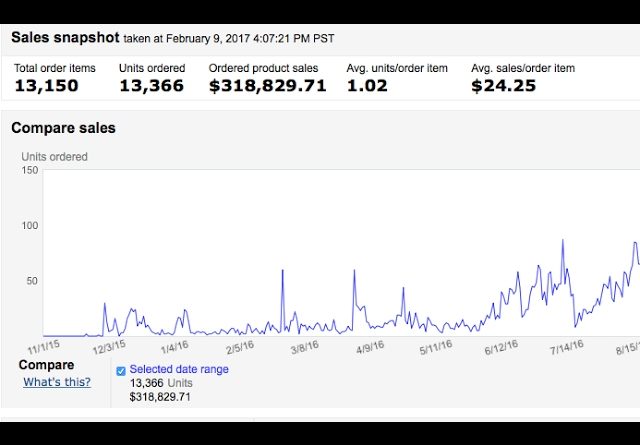Click the 3/8/16 date on chart axis
The image size is (640, 445).
pos(304,347)
